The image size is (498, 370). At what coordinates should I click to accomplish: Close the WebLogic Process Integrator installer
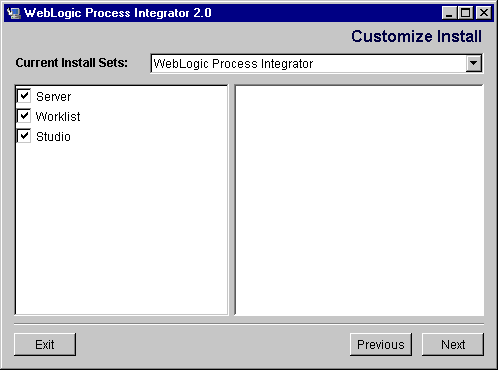coord(484,13)
